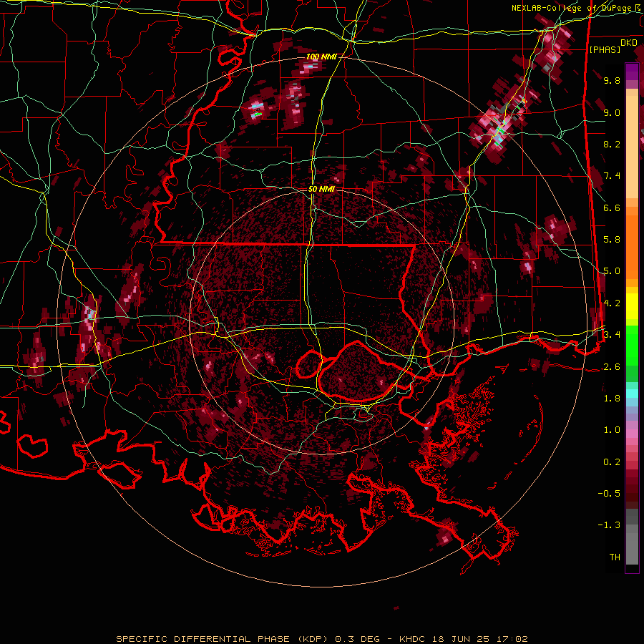Click the -0.5 color scale value
The image size is (644, 644).
coord(609,494)
